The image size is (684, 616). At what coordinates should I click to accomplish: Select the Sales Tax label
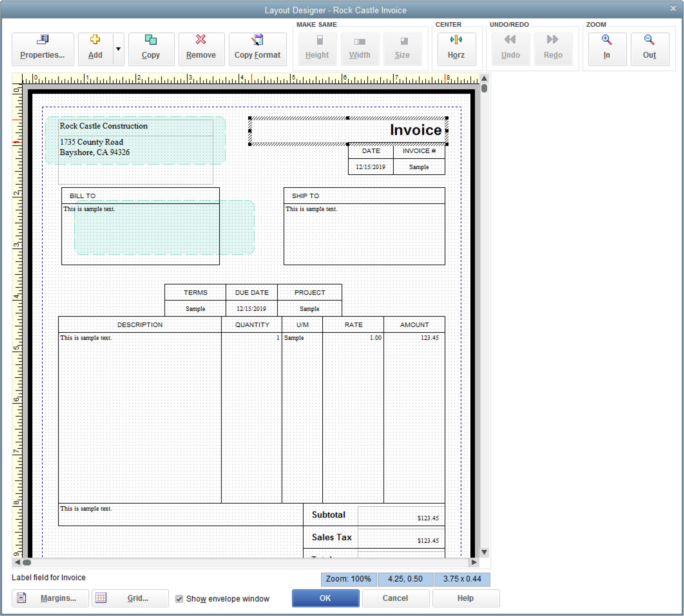[x=331, y=538]
